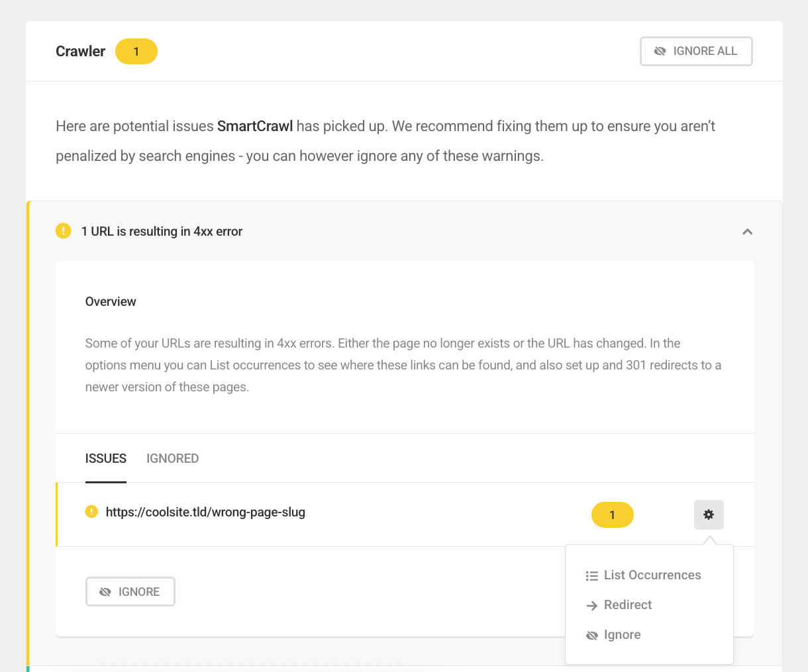
Task: Click the yellow count badge showing 1
Action: (612, 514)
